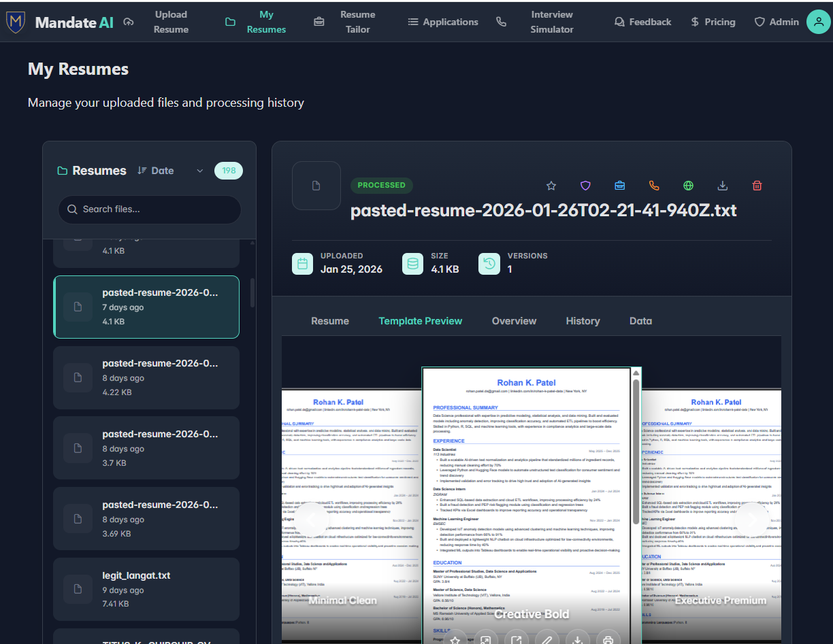The width and height of the screenshot is (833, 644).
Task: Switch to the Overview tab
Action: pos(514,320)
